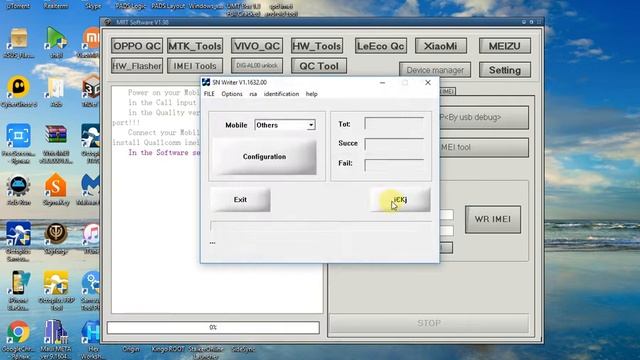Open the green play arrow desktop icon
640x360 pixels.
click(56, 42)
